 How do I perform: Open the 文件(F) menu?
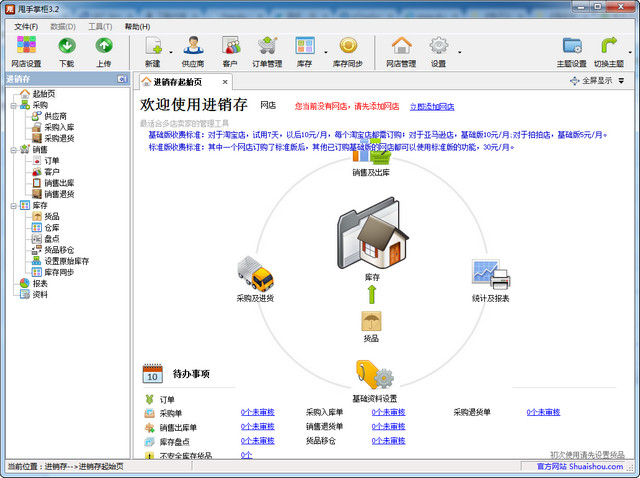pos(26,27)
